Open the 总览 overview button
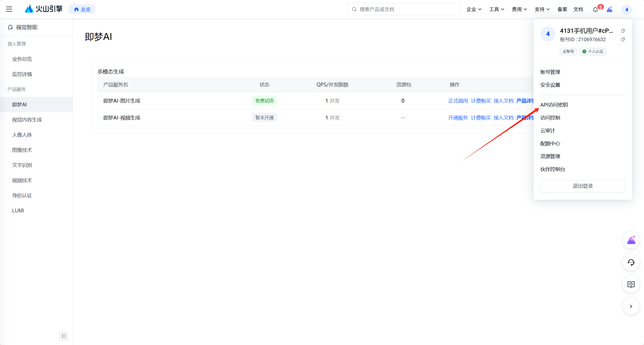 (82, 9)
